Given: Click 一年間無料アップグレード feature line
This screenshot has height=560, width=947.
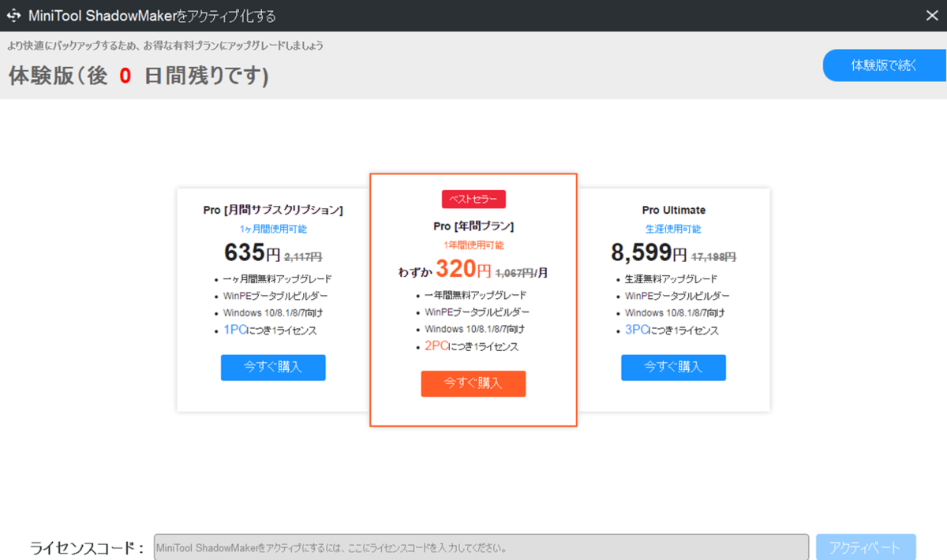Looking at the screenshot, I should (476, 295).
